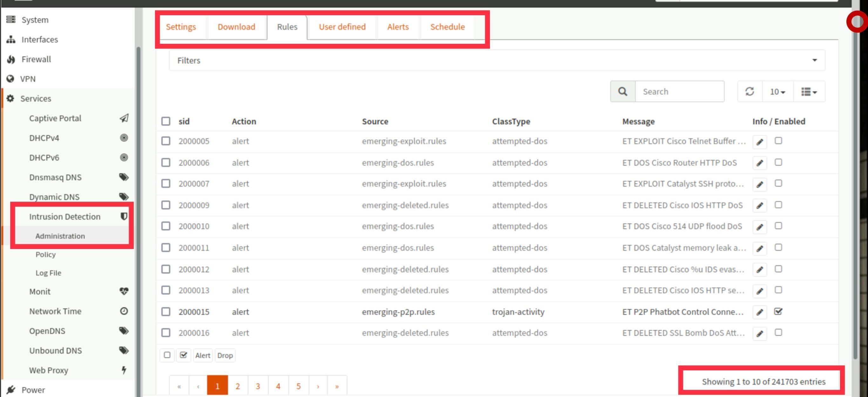Select the row checkbox for sid 2000009

click(x=166, y=205)
